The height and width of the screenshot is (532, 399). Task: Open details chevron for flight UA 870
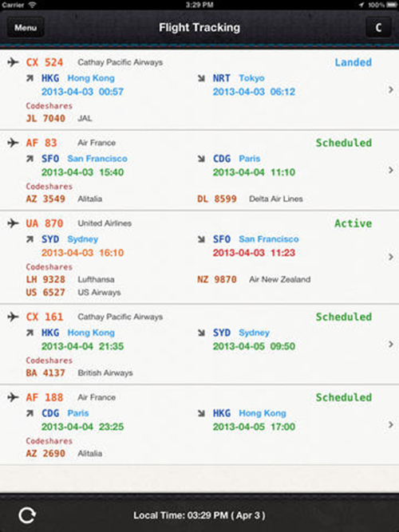(391, 257)
